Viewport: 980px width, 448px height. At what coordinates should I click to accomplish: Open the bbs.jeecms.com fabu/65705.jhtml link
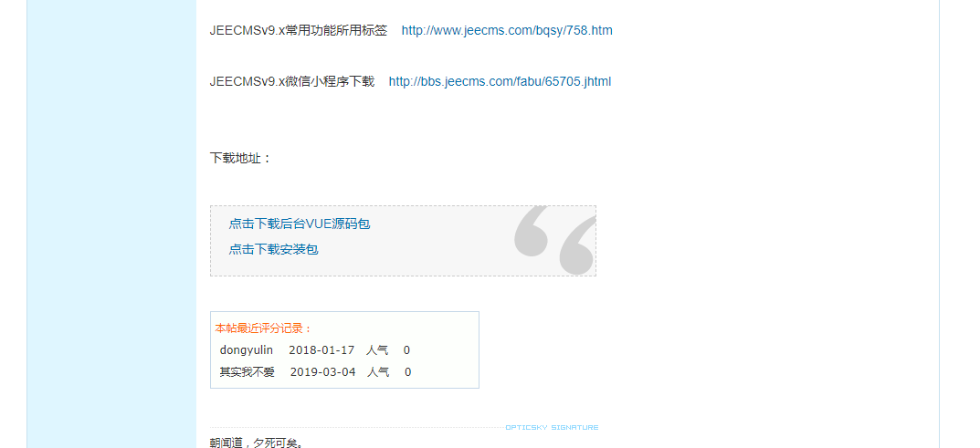[x=500, y=82]
